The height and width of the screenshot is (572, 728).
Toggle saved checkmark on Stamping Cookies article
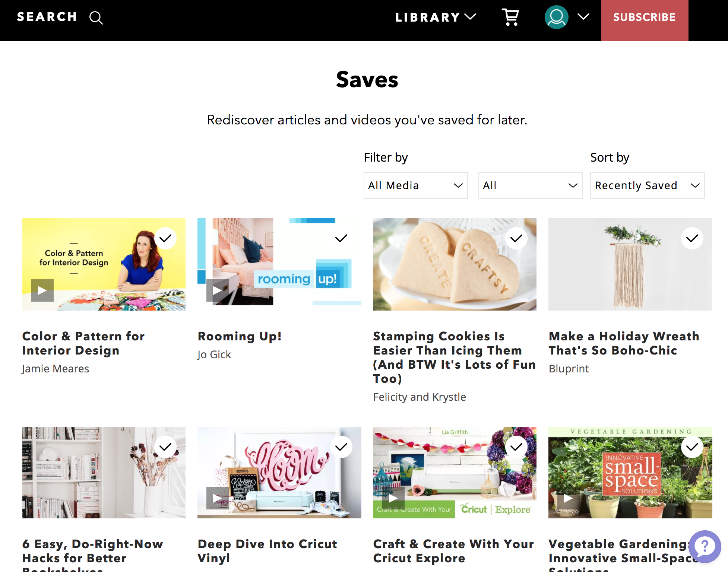[x=516, y=238]
